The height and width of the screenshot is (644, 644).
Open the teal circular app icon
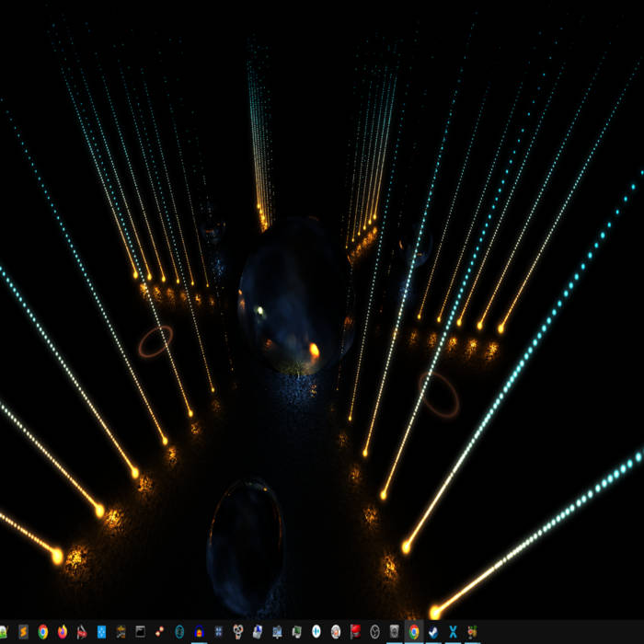(x=179, y=632)
